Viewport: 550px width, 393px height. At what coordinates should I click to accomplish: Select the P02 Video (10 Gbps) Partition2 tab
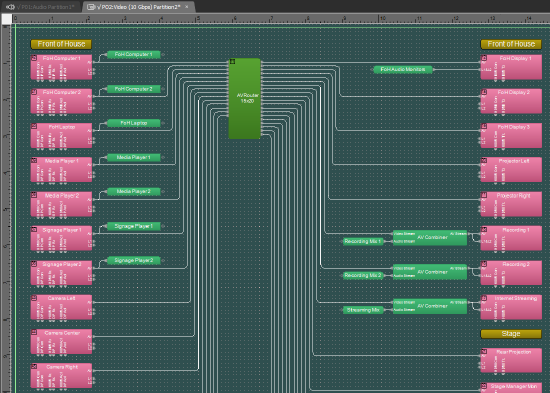pyautogui.click(x=138, y=7)
